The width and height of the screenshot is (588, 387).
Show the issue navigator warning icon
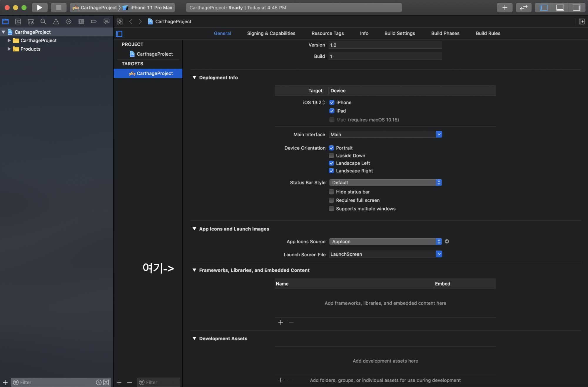click(56, 21)
